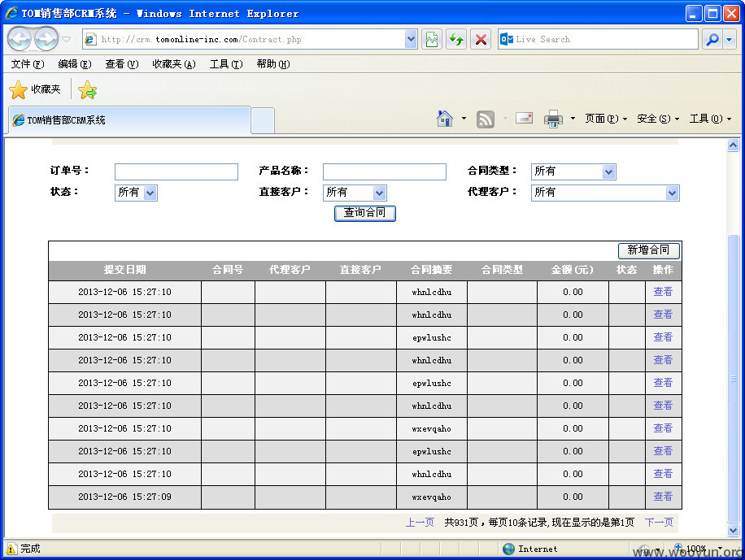Image resolution: width=745 pixels, height=560 pixels.
Task: Click the 产品名称 input field
Action: (385, 172)
